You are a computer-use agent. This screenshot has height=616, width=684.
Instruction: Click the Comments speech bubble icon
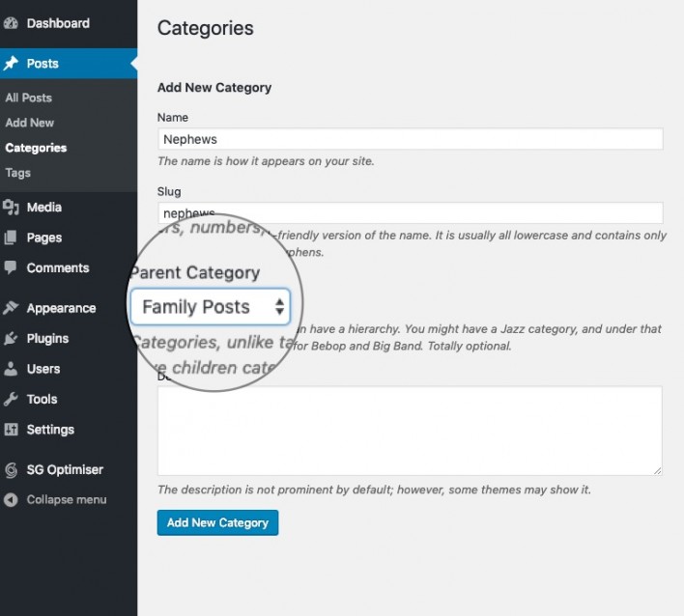tap(11, 267)
